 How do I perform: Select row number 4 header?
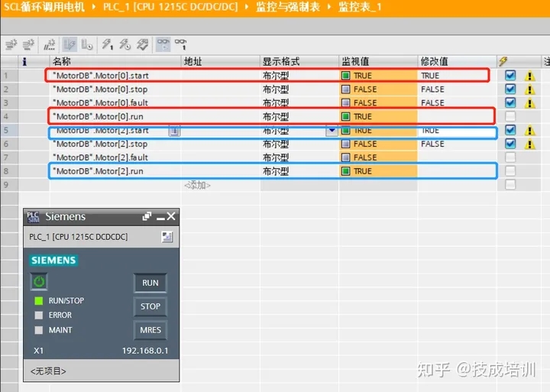click(x=9, y=116)
